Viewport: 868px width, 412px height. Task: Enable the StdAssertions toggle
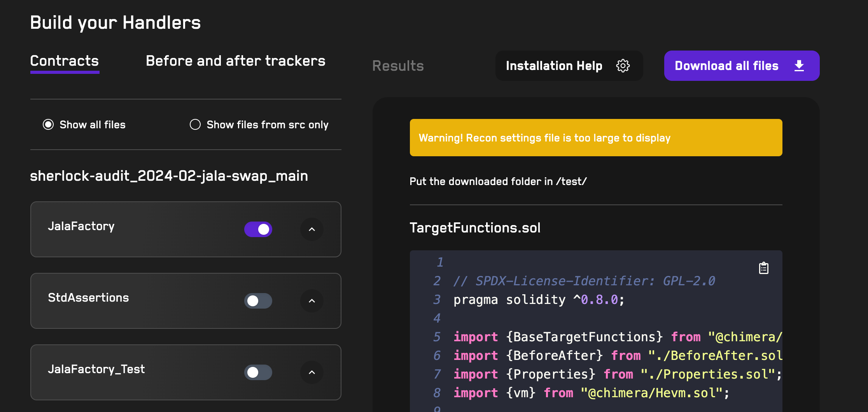coord(258,301)
